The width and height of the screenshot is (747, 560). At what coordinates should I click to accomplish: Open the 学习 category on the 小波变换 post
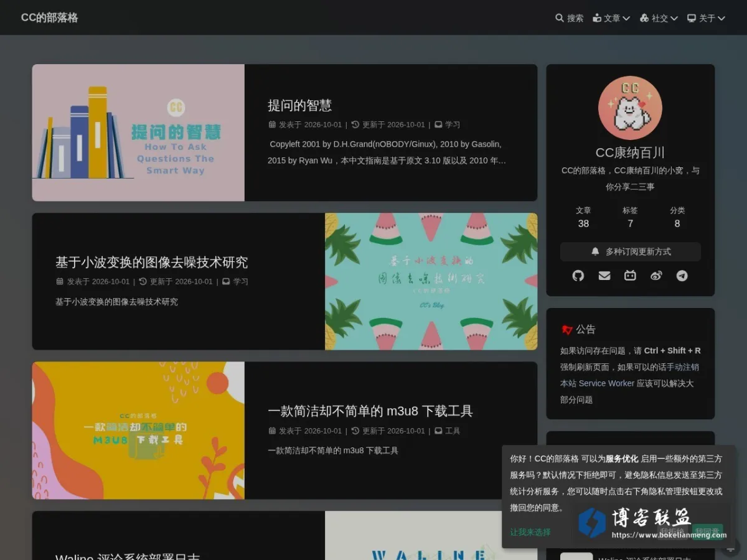240,281
